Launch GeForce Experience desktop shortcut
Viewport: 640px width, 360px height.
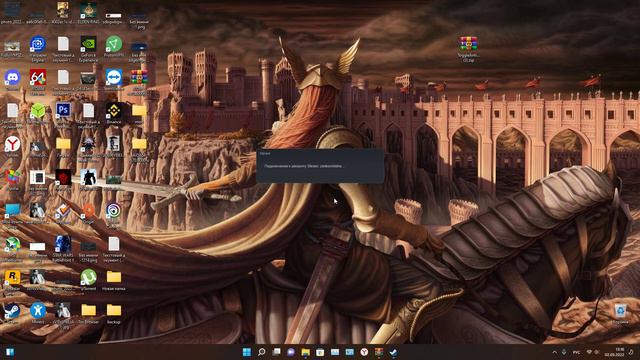click(x=88, y=45)
